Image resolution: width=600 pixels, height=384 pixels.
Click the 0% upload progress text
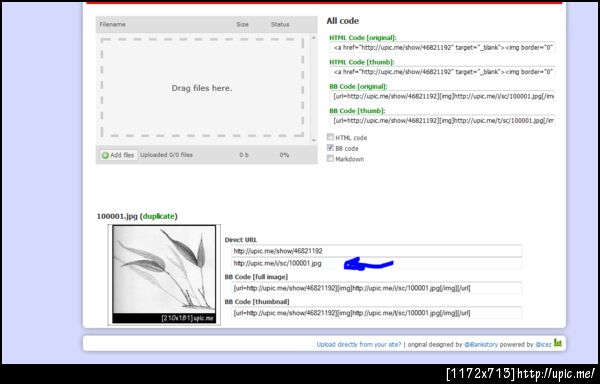[x=284, y=155]
